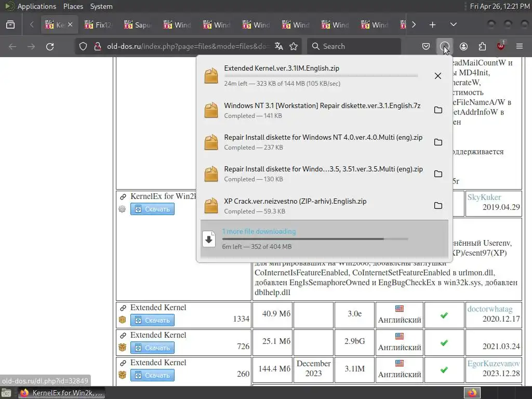Show XP Crack zip in folder

coord(437,206)
